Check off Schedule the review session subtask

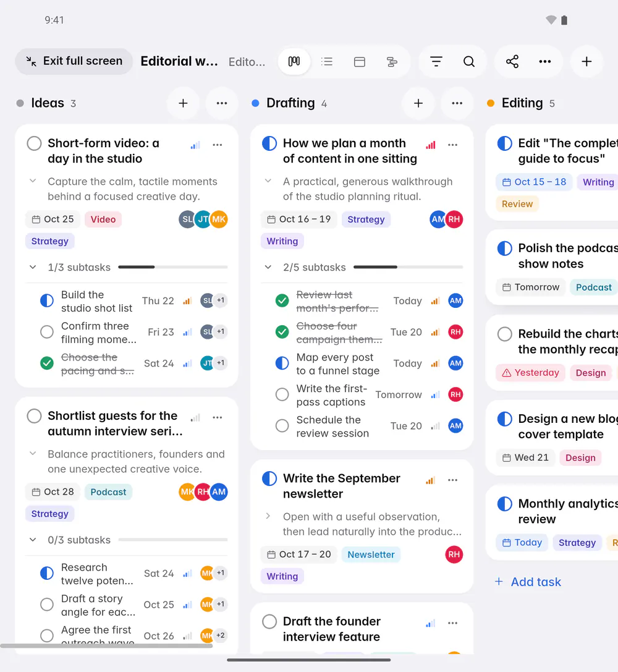(x=282, y=425)
